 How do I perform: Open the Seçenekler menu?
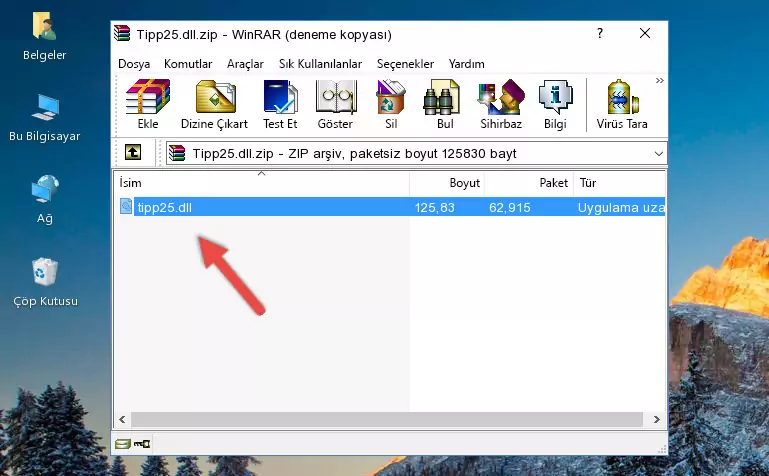pyautogui.click(x=405, y=64)
